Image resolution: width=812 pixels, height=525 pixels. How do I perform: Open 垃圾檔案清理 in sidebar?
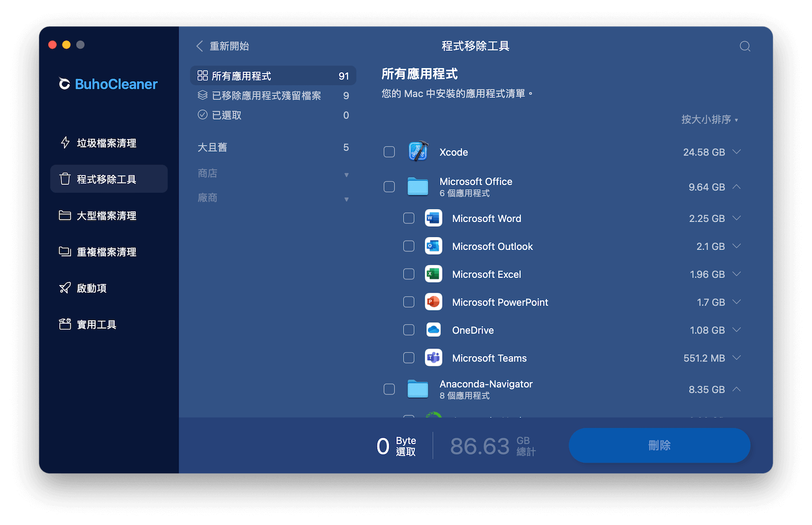(109, 143)
